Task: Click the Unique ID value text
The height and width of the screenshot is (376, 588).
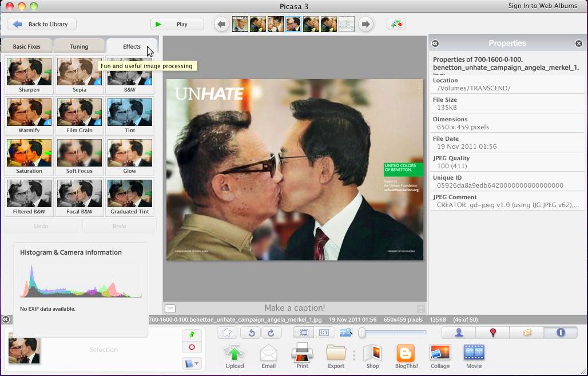Action: point(500,185)
